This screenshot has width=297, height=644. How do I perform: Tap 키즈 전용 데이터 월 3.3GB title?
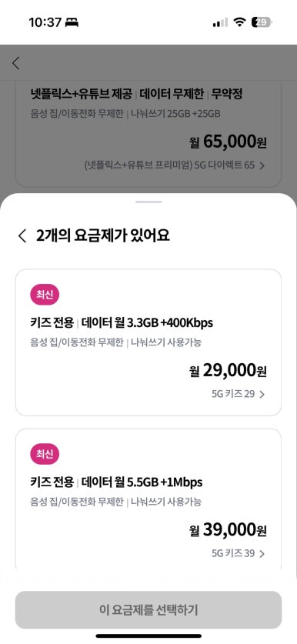122,323
